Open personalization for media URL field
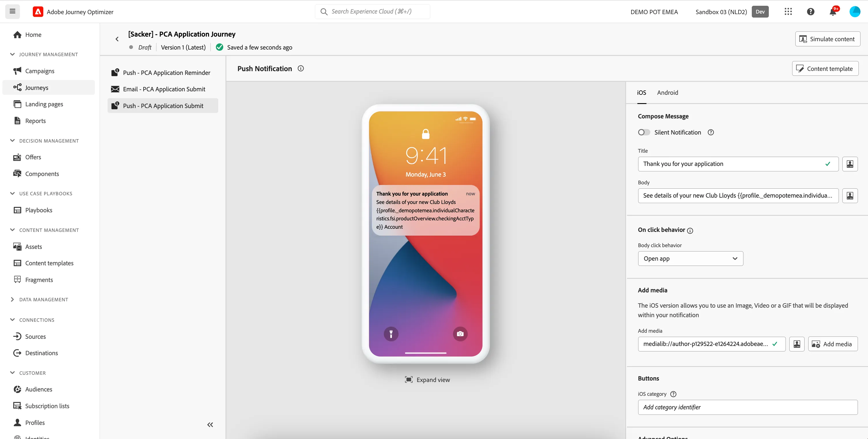 point(796,344)
